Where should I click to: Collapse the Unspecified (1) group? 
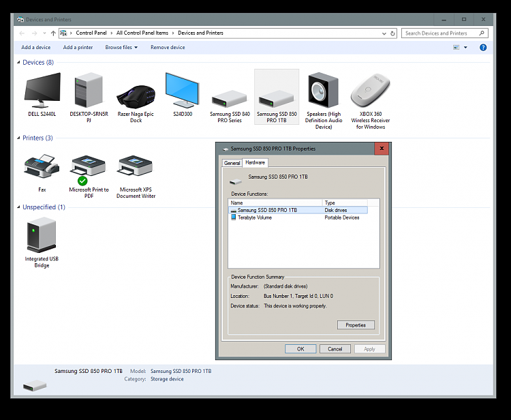pos(18,207)
